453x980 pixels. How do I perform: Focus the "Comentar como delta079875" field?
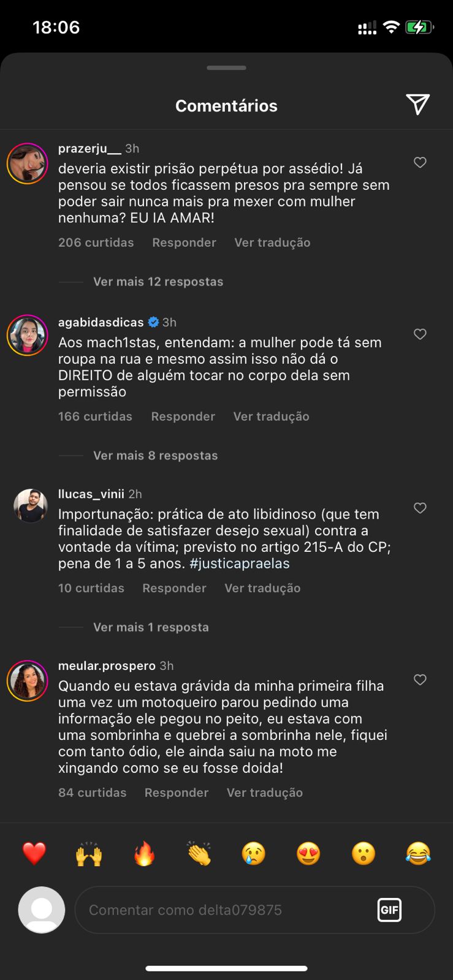point(227,910)
